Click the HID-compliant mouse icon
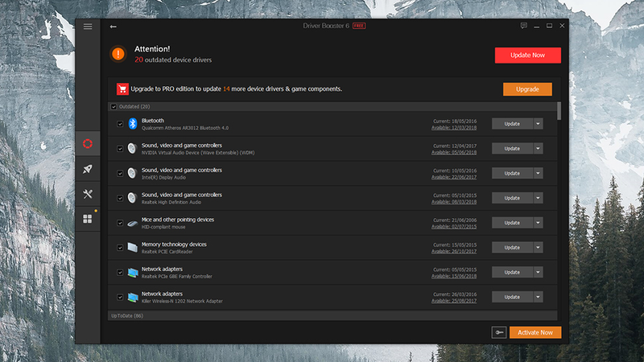 [x=132, y=224]
